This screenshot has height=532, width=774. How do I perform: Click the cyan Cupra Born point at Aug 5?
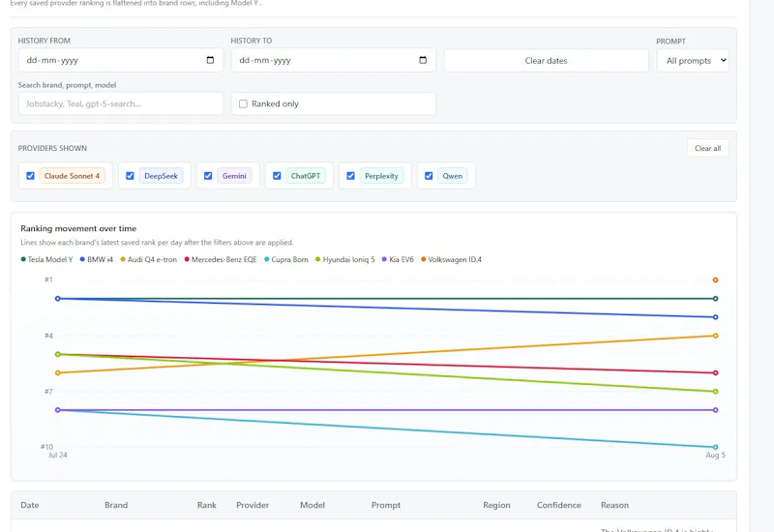click(715, 447)
